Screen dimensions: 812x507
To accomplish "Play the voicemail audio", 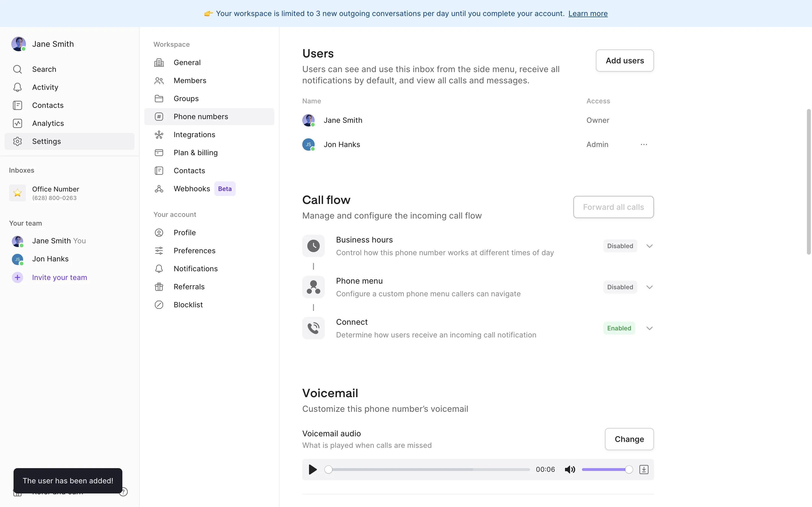I will tap(312, 470).
